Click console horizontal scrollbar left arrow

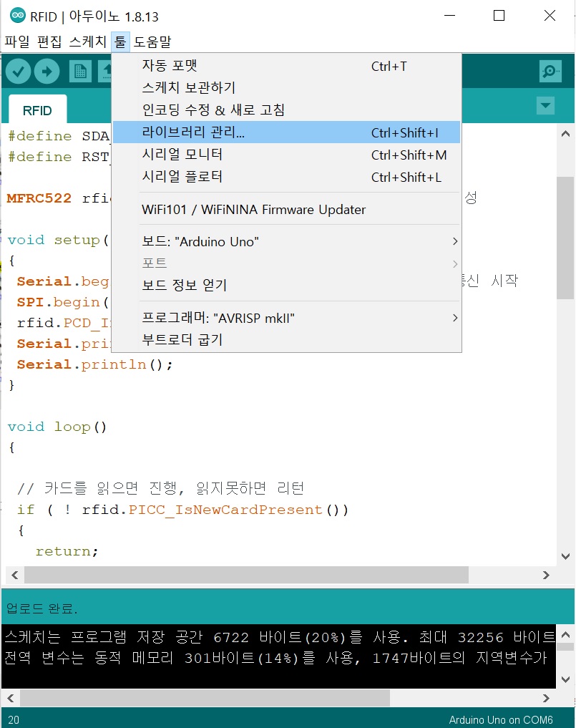pos(11,698)
